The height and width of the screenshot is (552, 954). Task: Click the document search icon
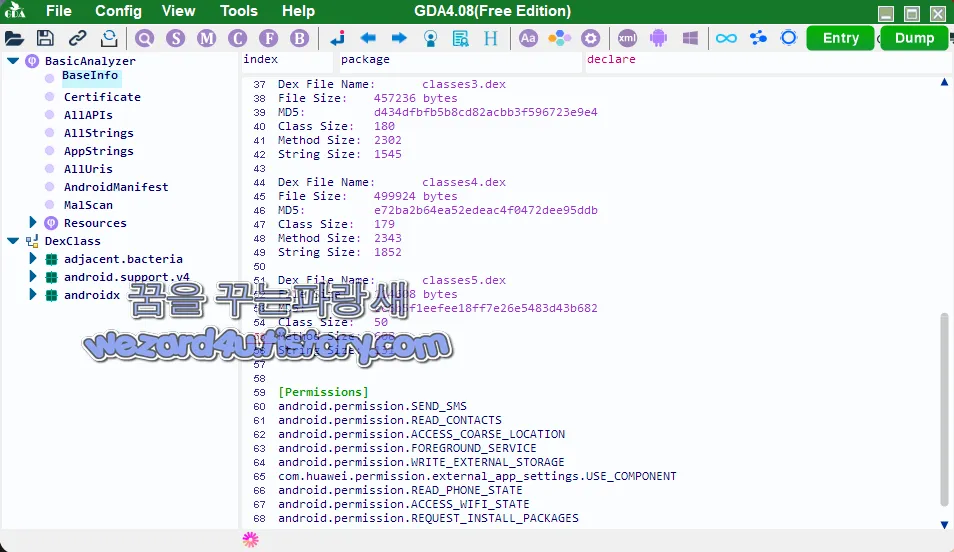coord(461,39)
